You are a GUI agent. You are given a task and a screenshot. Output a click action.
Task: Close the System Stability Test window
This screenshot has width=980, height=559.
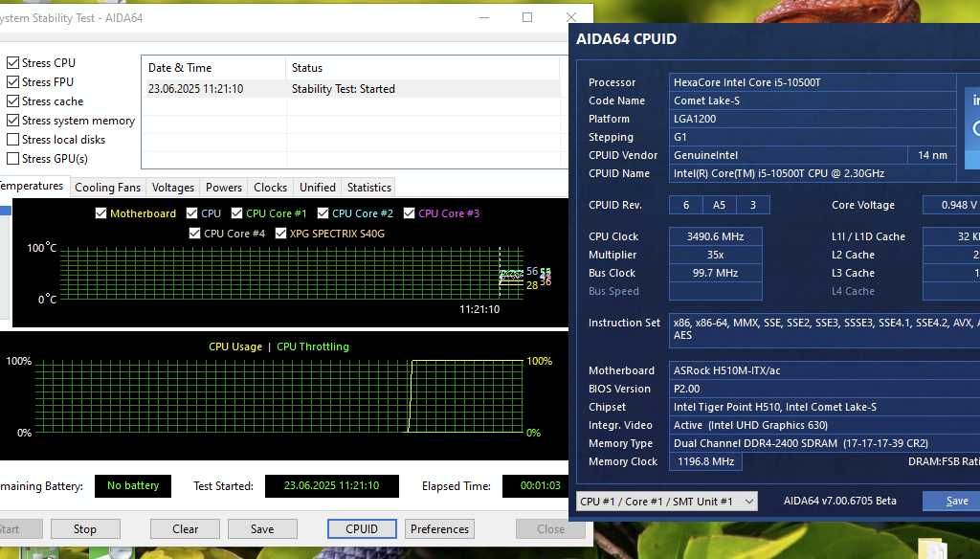(571, 17)
